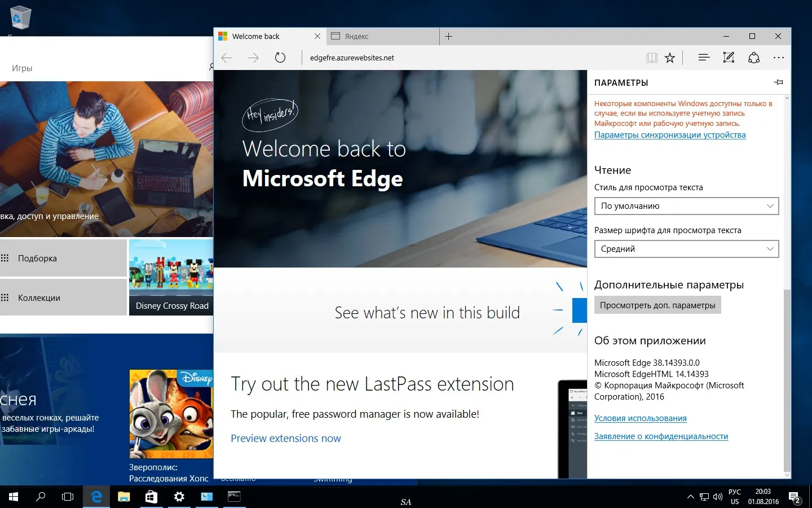
Task: Open the Share icon in Edge toolbar
Action: point(754,58)
